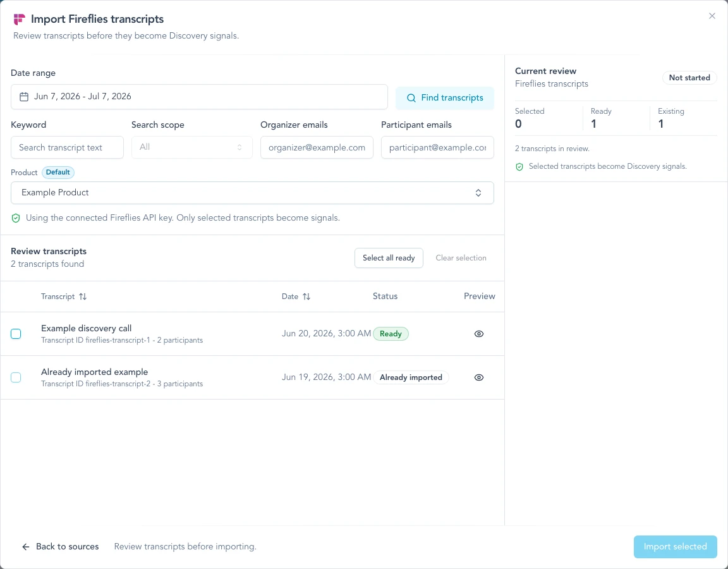Click Transcript ID fireflies-transcript-2 text
The height and width of the screenshot is (569, 728).
(95, 384)
